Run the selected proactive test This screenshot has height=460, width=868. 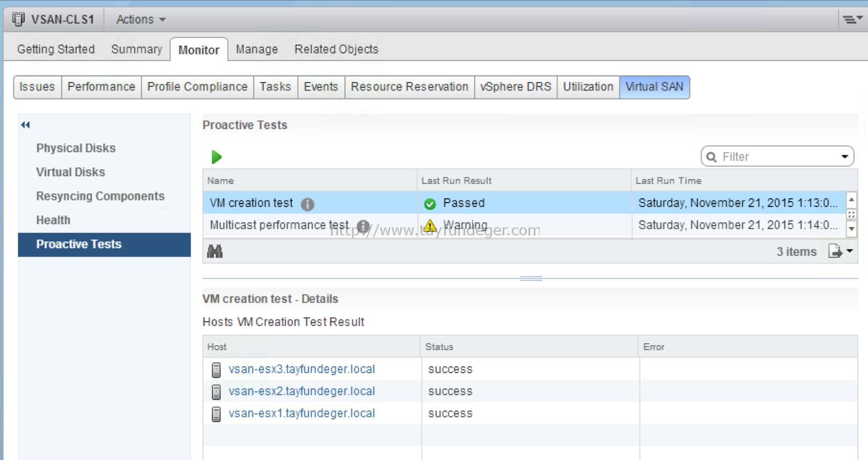click(x=217, y=157)
